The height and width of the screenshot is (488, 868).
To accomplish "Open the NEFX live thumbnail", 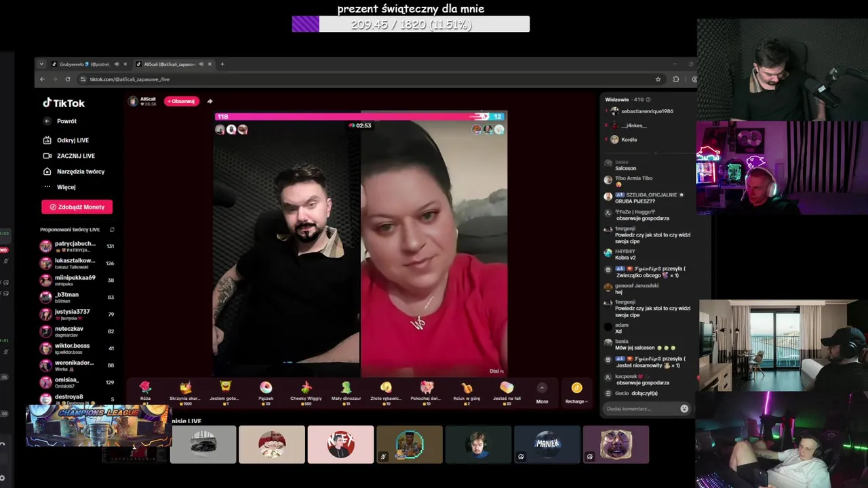I will tap(340, 445).
